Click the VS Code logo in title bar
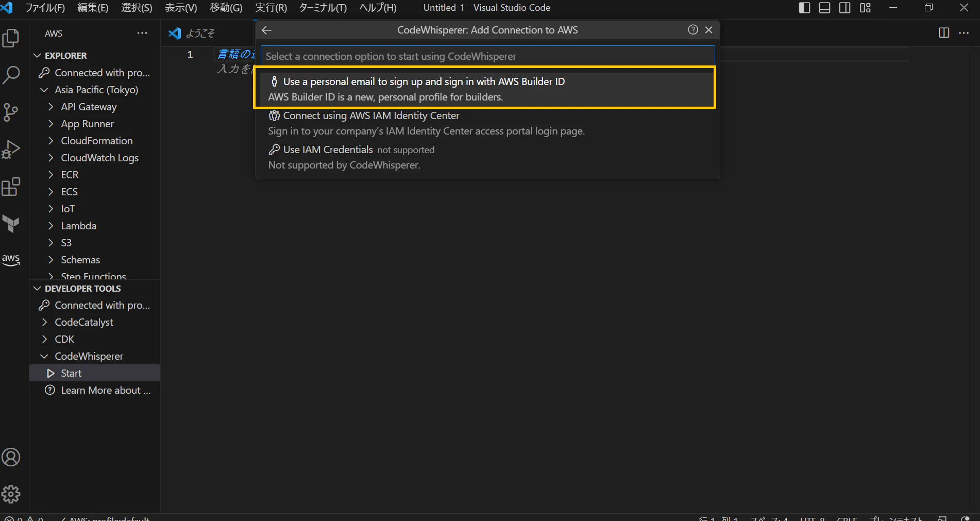This screenshot has width=980, height=521. coord(7,8)
